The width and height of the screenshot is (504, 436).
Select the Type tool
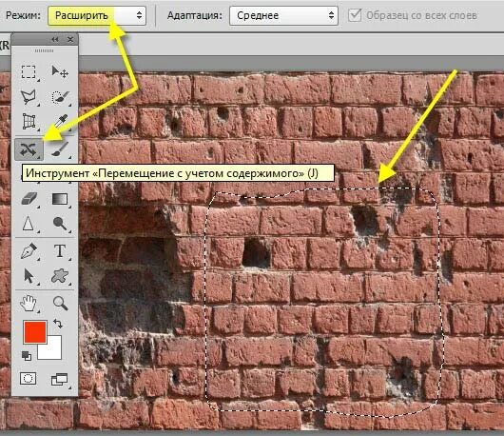tap(60, 251)
